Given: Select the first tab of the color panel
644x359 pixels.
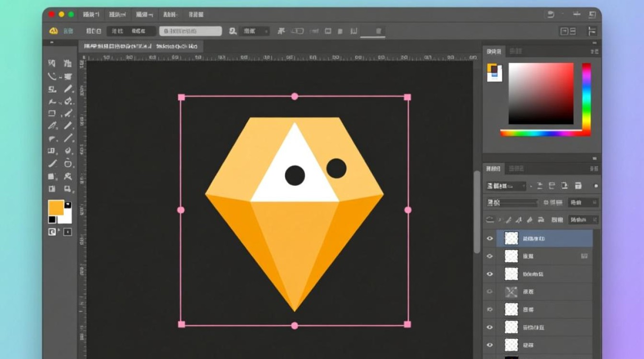Looking at the screenshot, I should tap(494, 51).
